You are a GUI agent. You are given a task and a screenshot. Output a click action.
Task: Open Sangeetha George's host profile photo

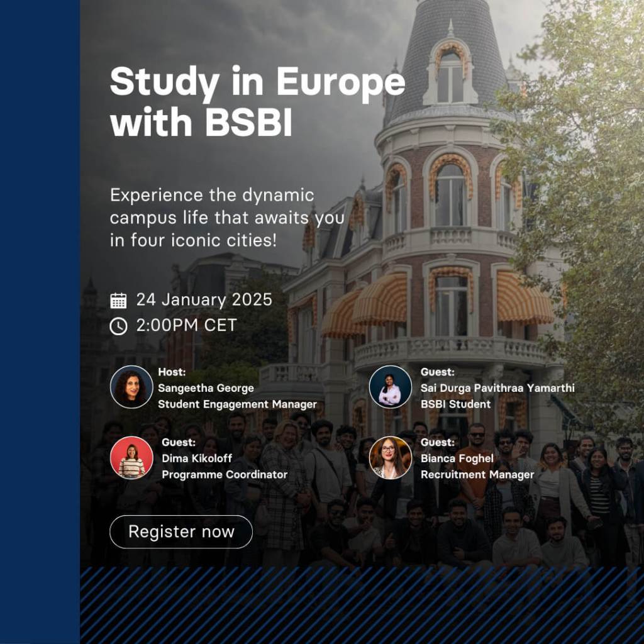pos(131,387)
